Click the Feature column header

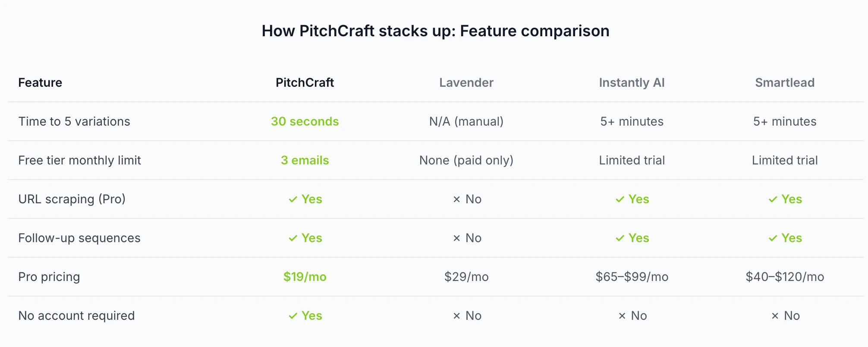click(x=40, y=82)
